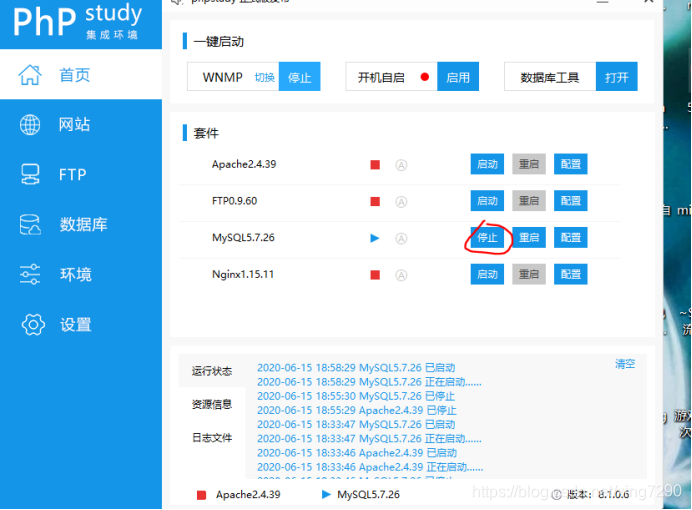The width and height of the screenshot is (692, 510).
Task: Open Nginx1.15.11 配置 settings
Action: [x=571, y=274]
